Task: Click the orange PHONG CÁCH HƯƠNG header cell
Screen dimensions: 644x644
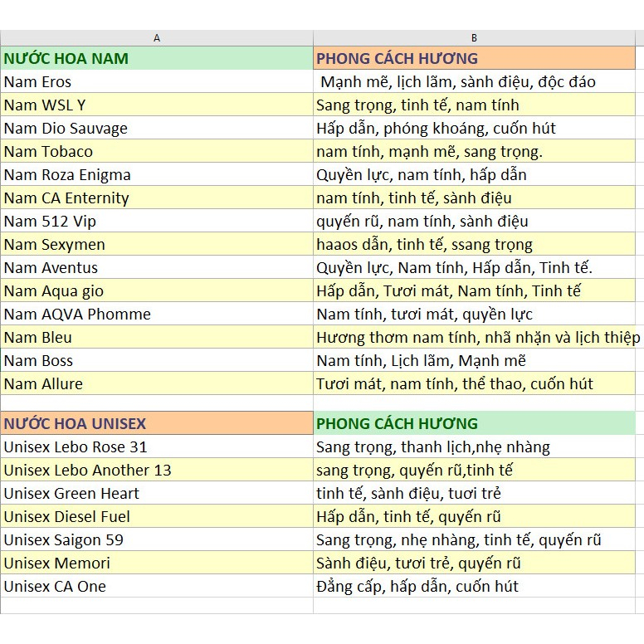Action: [x=474, y=58]
